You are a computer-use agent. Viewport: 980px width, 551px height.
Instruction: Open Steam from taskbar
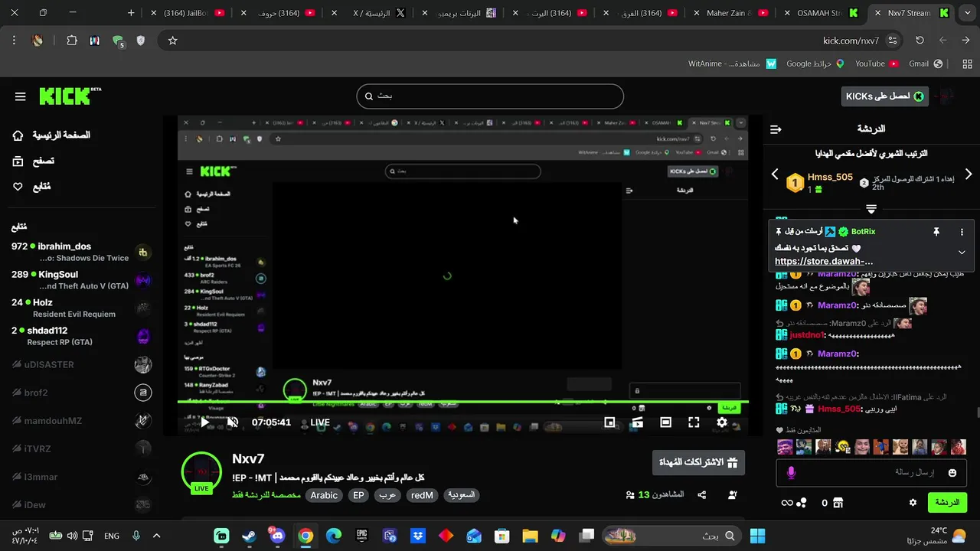[x=249, y=536]
